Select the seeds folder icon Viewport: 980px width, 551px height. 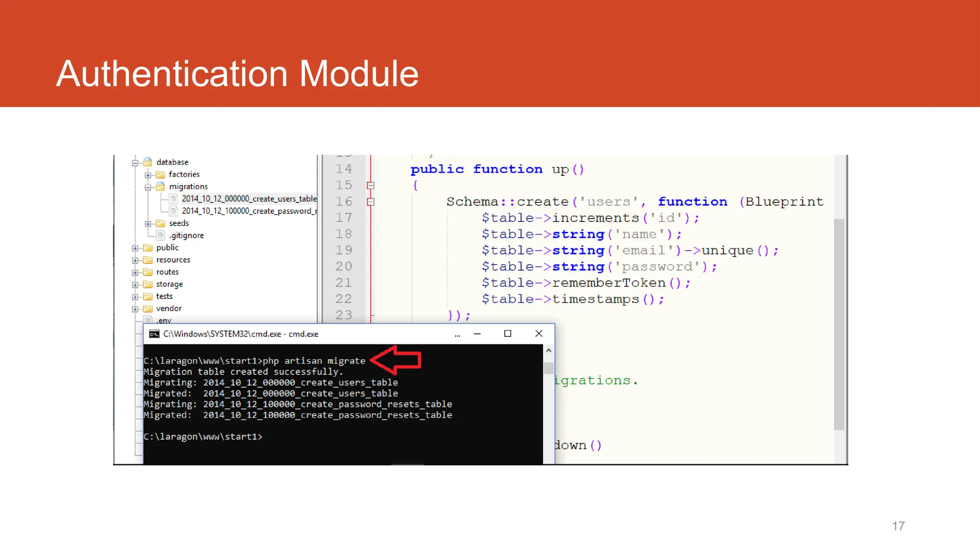click(x=161, y=223)
